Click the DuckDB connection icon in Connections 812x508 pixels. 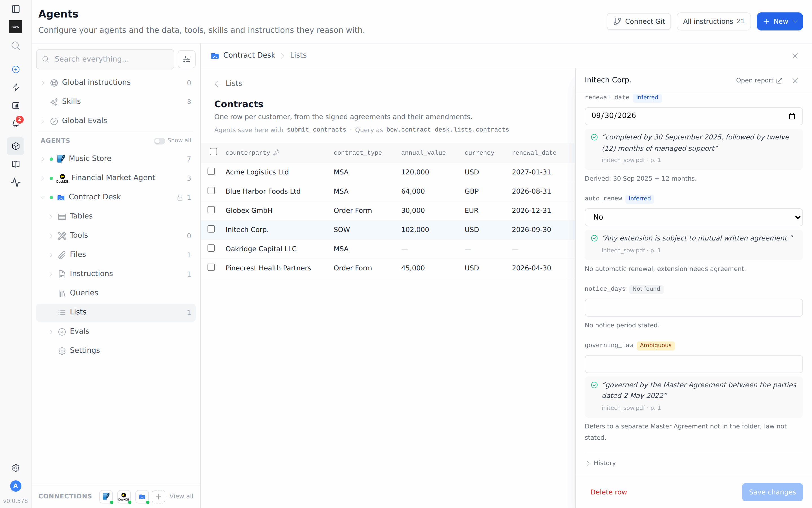(124, 496)
